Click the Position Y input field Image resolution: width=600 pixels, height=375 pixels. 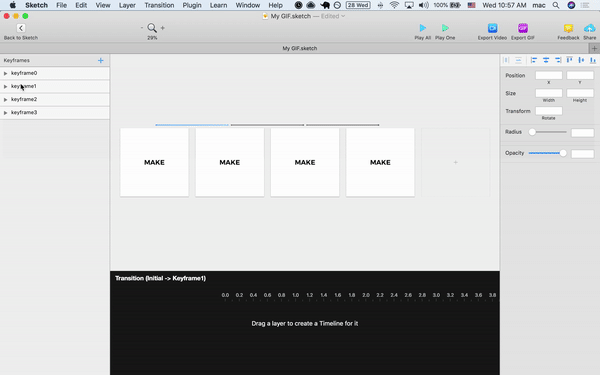tap(580, 75)
